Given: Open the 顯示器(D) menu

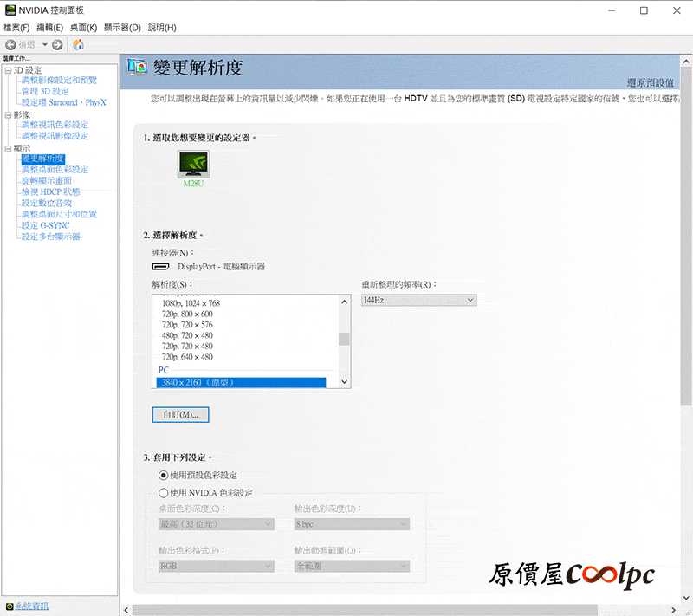Looking at the screenshot, I should point(122,28).
